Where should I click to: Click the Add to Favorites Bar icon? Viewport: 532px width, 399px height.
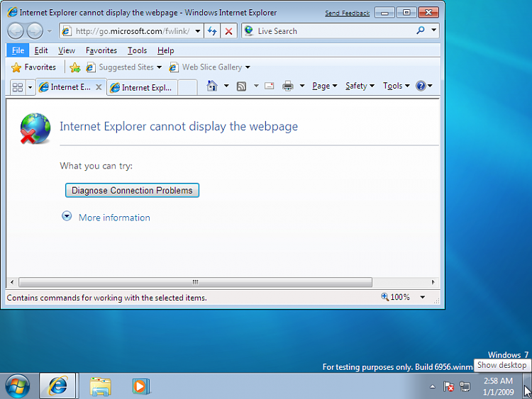(75, 67)
